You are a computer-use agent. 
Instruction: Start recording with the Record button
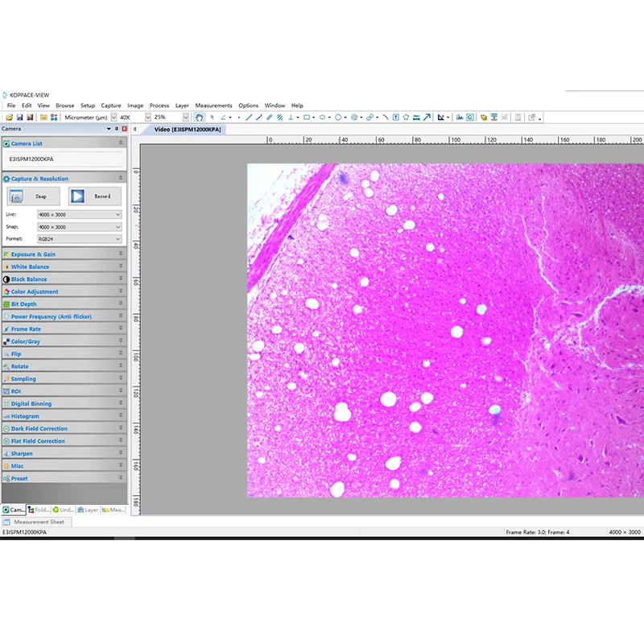click(x=94, y=196)
